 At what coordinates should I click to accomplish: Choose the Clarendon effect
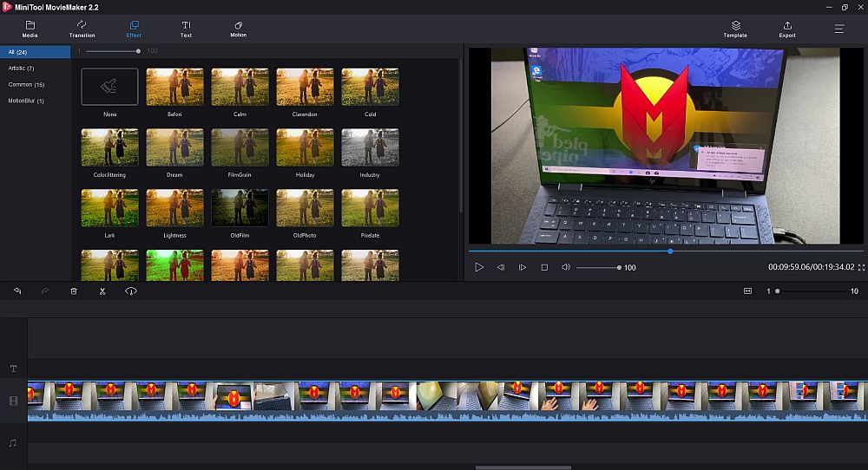pyautogui.click(x=305, y=87)
